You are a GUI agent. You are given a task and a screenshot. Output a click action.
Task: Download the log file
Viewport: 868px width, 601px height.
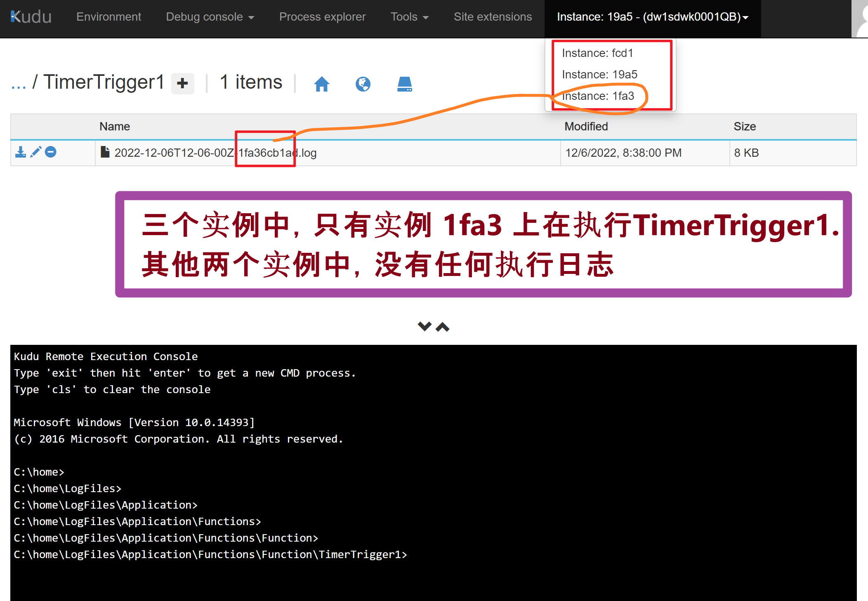pos(20,152)
